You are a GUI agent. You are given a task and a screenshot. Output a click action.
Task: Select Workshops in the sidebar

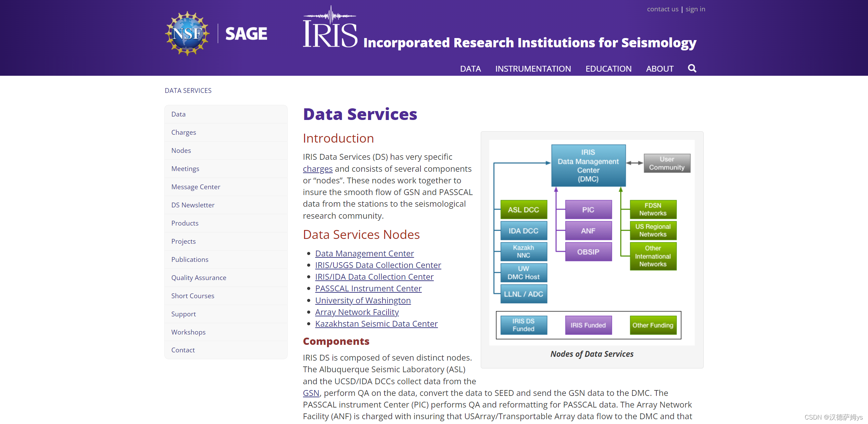[188, 332]
